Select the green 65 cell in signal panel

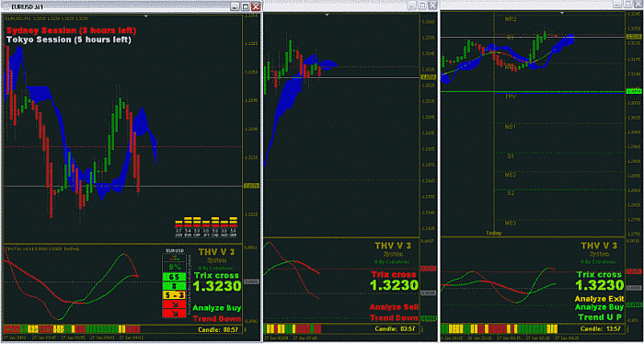(175, 277)
